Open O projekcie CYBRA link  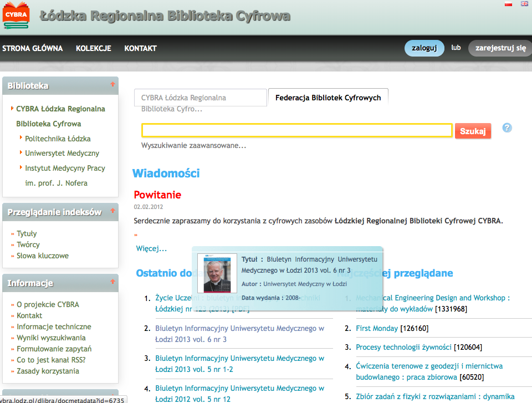[48, 304]
